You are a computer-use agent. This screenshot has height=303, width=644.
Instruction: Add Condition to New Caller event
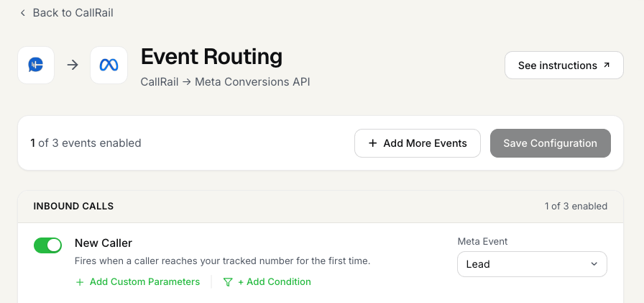coord(267,282)
